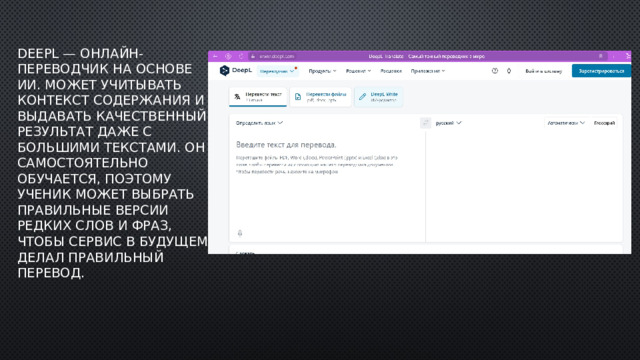Click the pencil icon on the DeepL Write tab
640x360 pixels.
(362, 97)
